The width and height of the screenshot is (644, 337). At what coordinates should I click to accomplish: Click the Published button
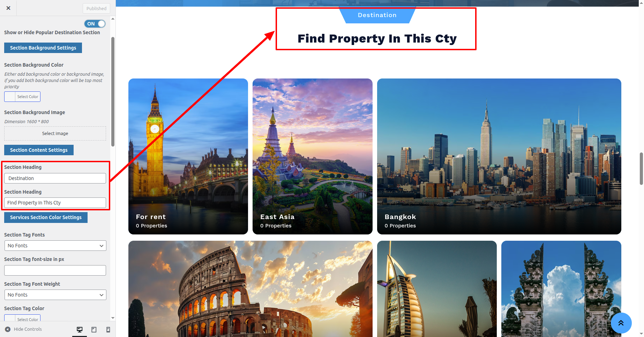(x=96, y=8)
